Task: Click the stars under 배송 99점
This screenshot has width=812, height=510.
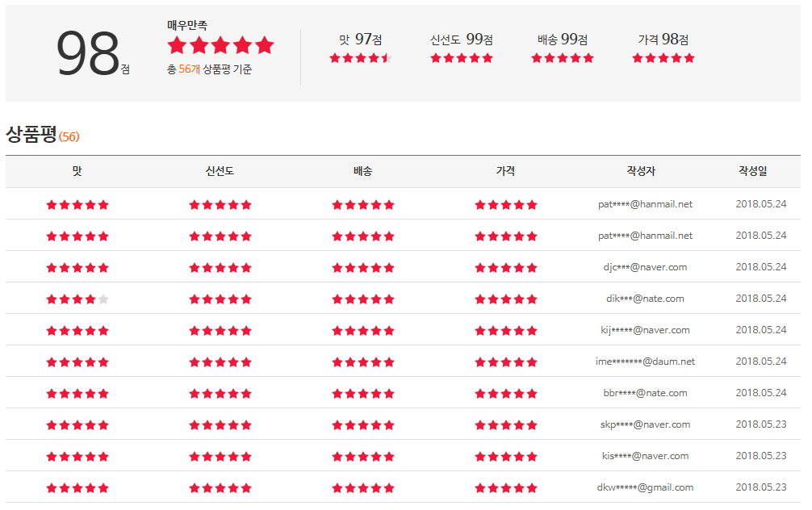Action: pos(562,58)
